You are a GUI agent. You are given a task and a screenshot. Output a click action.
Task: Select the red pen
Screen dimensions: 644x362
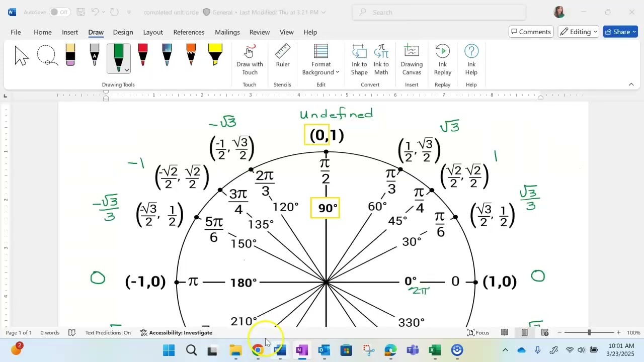(x=143, y=55)
